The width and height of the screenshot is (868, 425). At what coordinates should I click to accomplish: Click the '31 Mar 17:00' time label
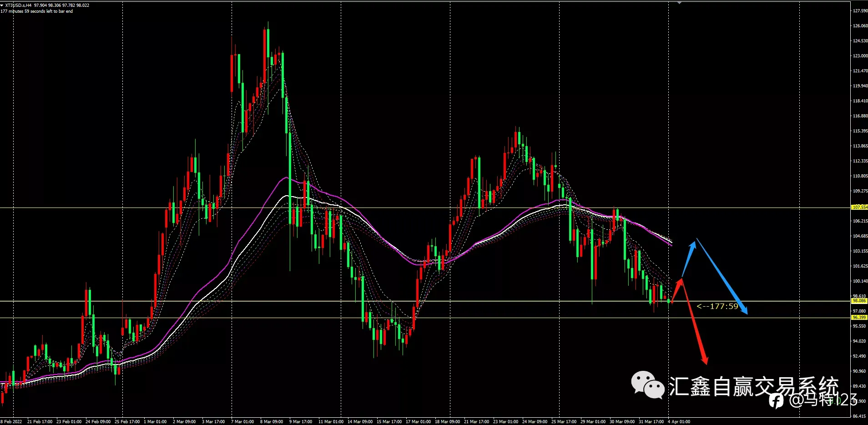(x=651, y=422)
